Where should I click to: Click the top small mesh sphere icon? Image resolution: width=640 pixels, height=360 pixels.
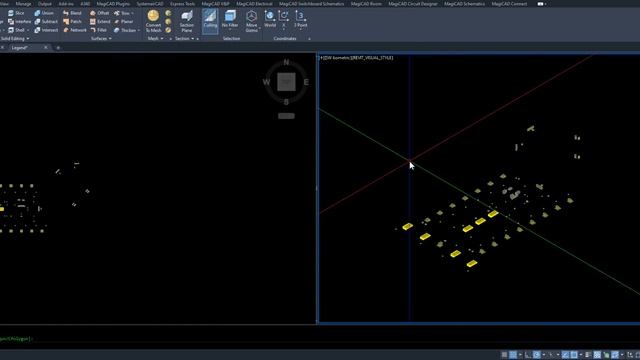pyautogui.click(x=168, y=13)
